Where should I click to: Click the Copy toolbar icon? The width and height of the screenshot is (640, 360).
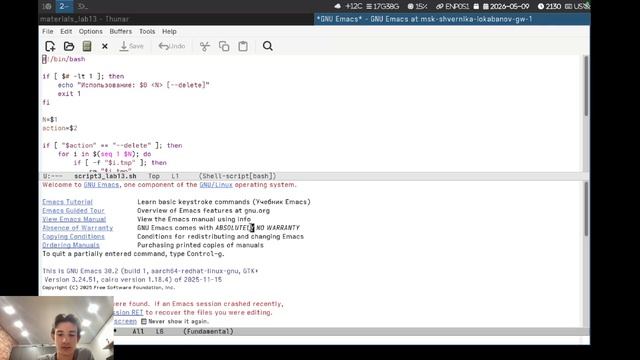(x=224, y=46)
